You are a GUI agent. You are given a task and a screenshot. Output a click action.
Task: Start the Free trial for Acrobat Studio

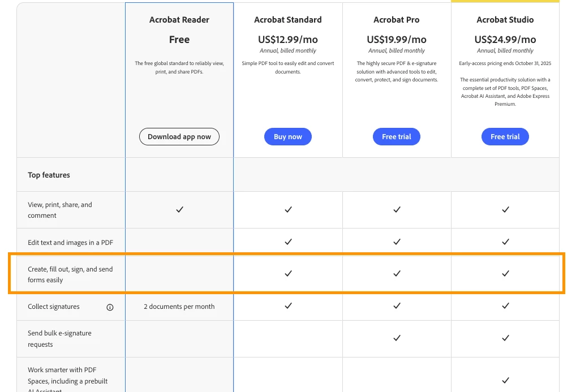coord(505,137)
